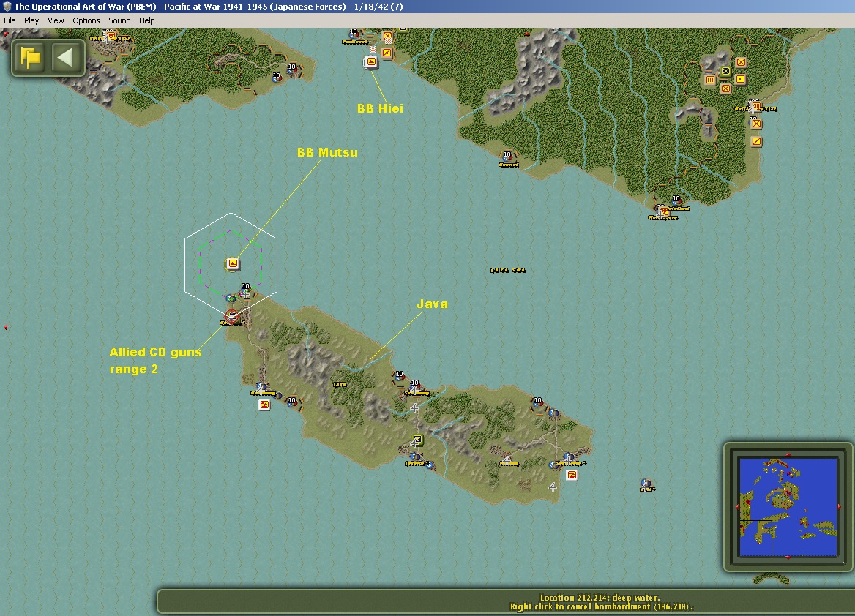
Task: Open the File menu
Action: (10, 20)
